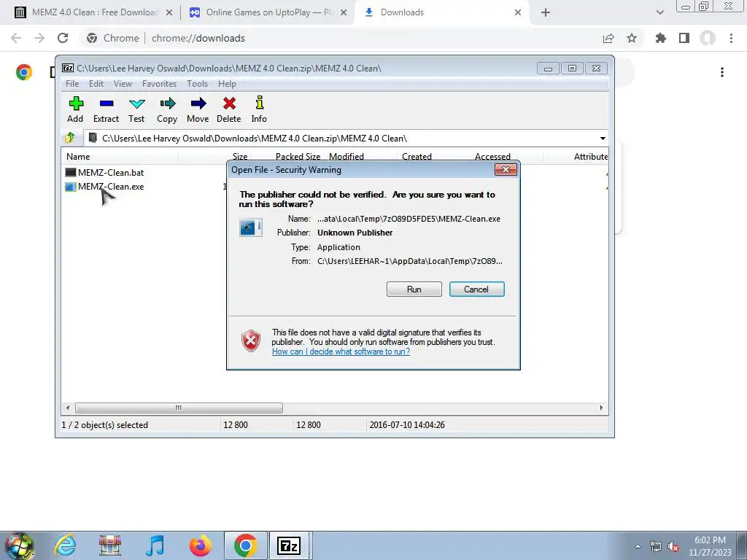Switch to Online Games on UptoPlay tab
Viewport: 747px width, 560px height.
268,12
